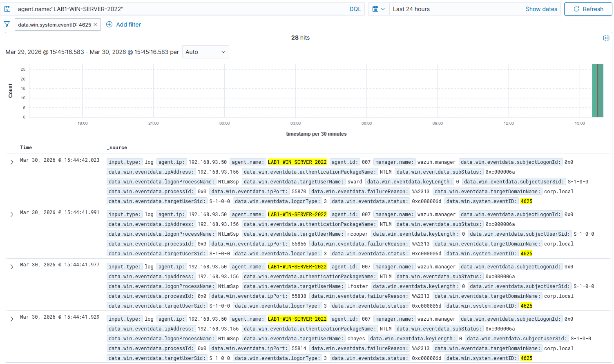Click the filter funnel options icon
The width and height of the screenshot is (614, 364).
(7, 25)
